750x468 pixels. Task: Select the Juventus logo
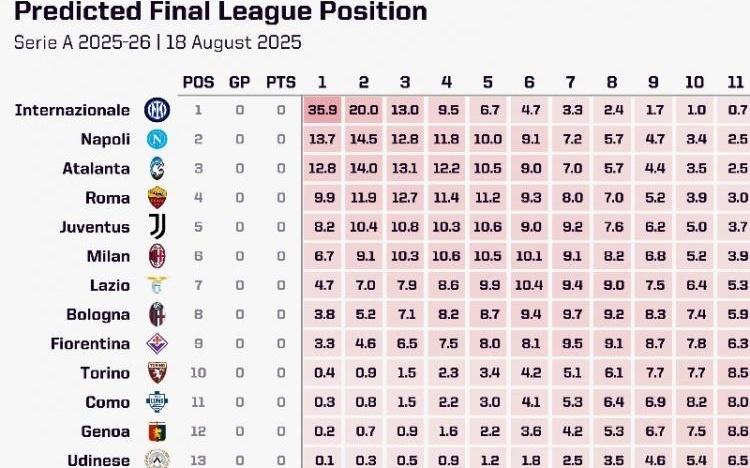tap(157, 227)
